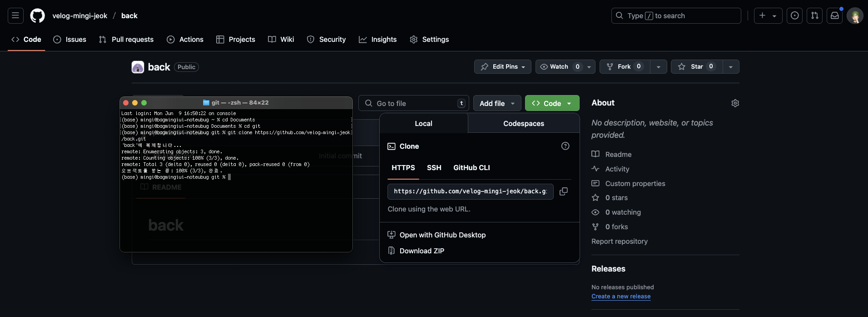Select the GitHub CLI clone option

coord(472,168)
